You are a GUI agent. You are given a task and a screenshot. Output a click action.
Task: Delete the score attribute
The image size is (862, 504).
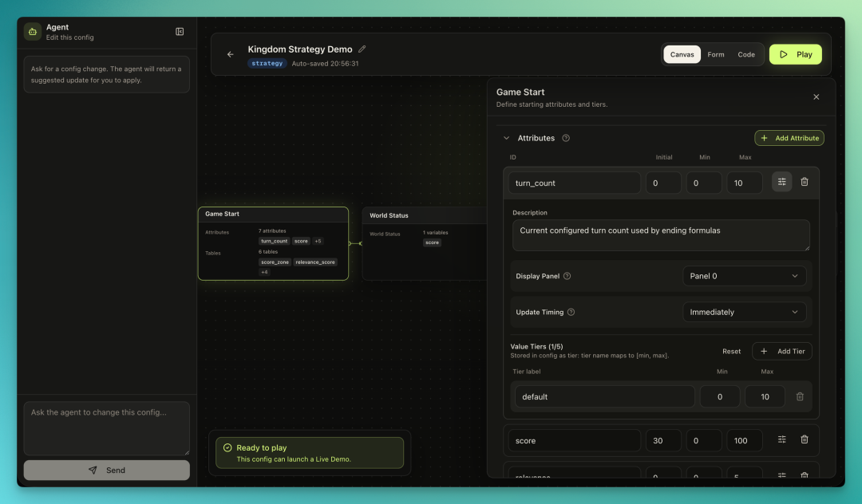[x=805, y=439]
